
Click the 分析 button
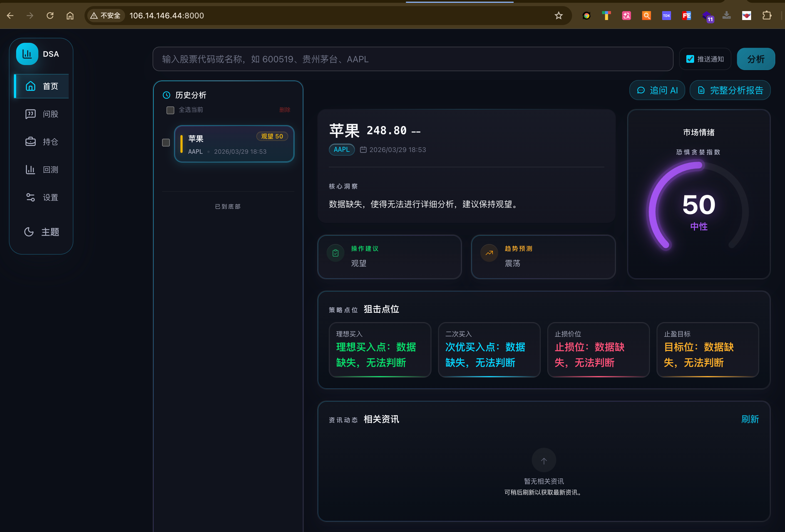click(x=755, y=59)
